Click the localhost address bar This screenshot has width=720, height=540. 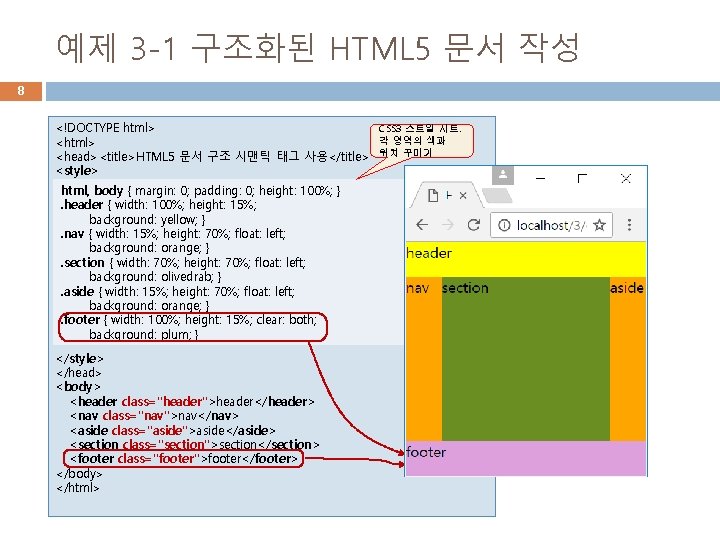coord(551,225)
